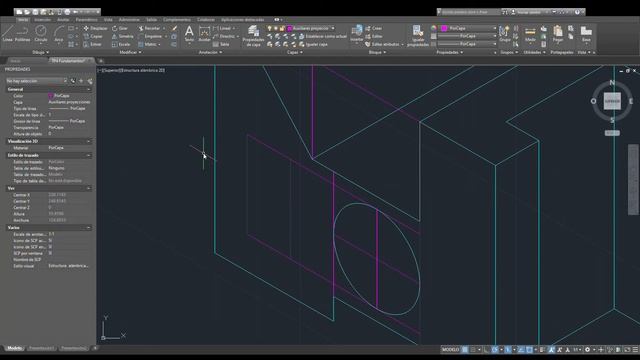Click the Igualar capa button
Image resolution: width=640 pixels, height=360 pixels.
[313, 44]
